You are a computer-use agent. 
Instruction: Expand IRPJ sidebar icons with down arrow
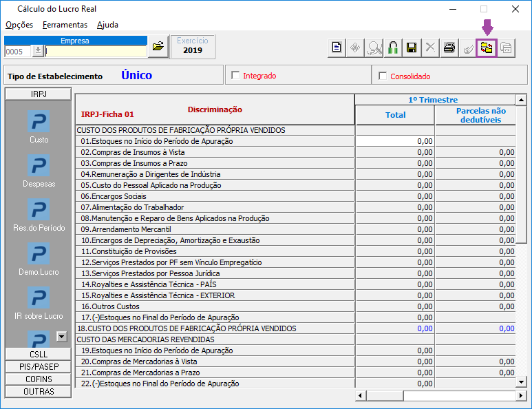tap(61, 337)
